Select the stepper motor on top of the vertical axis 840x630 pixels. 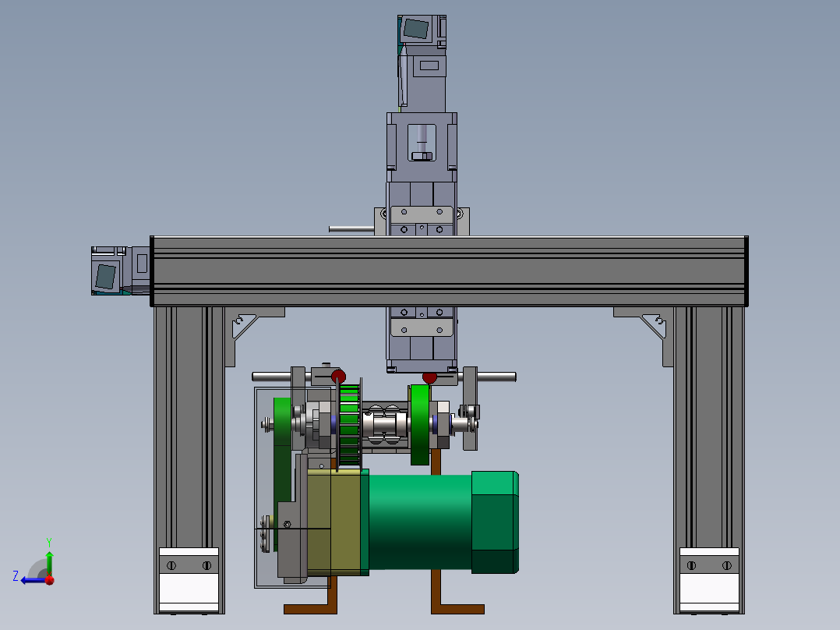click(x=422, y=63)
